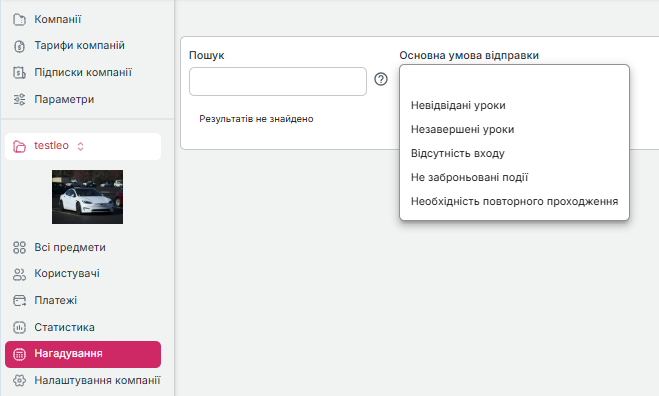Select the active Нагадування item

(83, 354)
